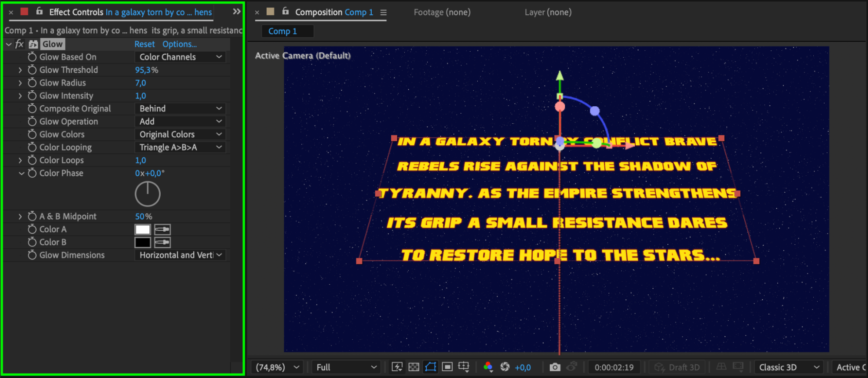Click the Color A white swatch
Screen dimensions: 868x378
point(142,230)
